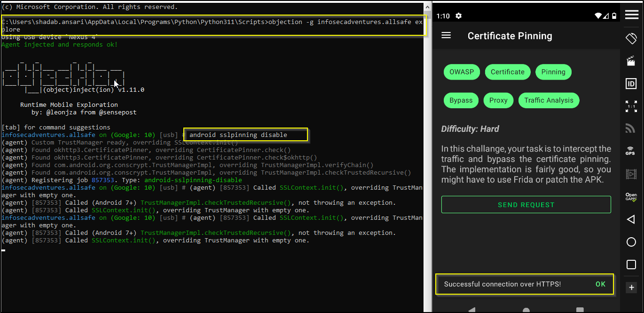Open the GPS location tool
Viewport: 644px width, 313px height.
tap(631, 151)
